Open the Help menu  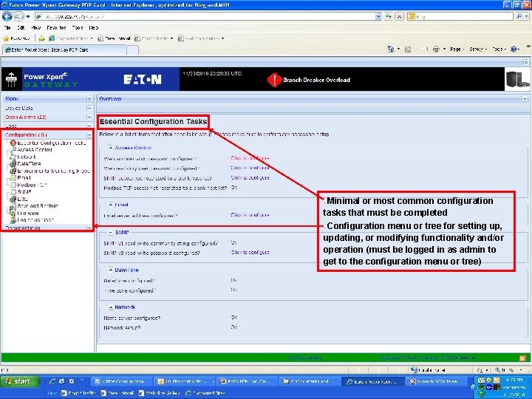pyautogui.click(x=94, y=28)
